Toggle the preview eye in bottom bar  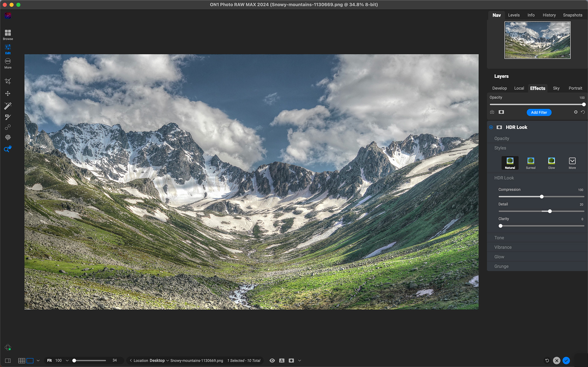click(272, 360)
